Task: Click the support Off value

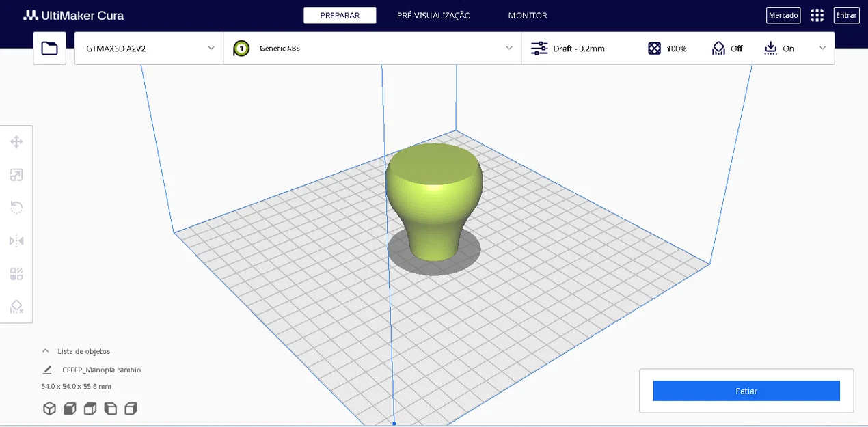Action: pos(736,49)
